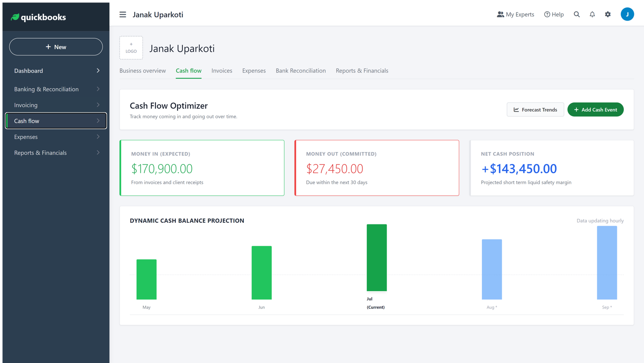Click the Sep * axis label
The image size is (644, 363).
pos(607,307)
